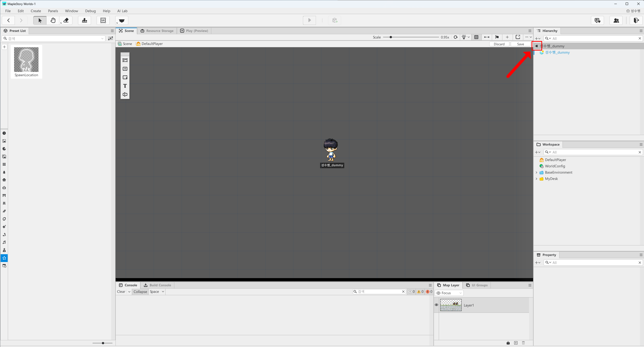
Task: Open the AI Lab menu
Action: click(122, 11)
